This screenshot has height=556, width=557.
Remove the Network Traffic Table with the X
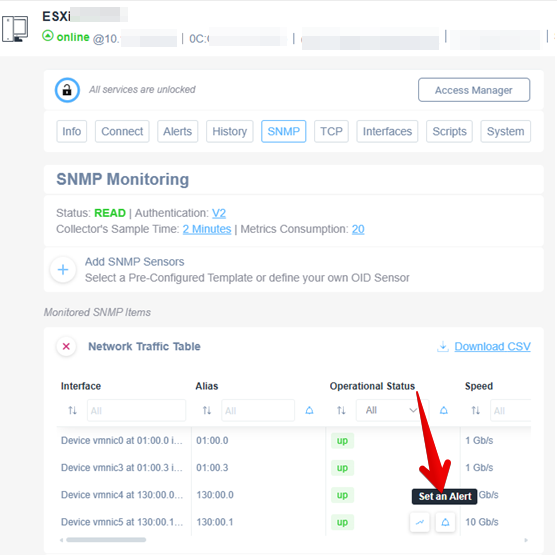66,346
